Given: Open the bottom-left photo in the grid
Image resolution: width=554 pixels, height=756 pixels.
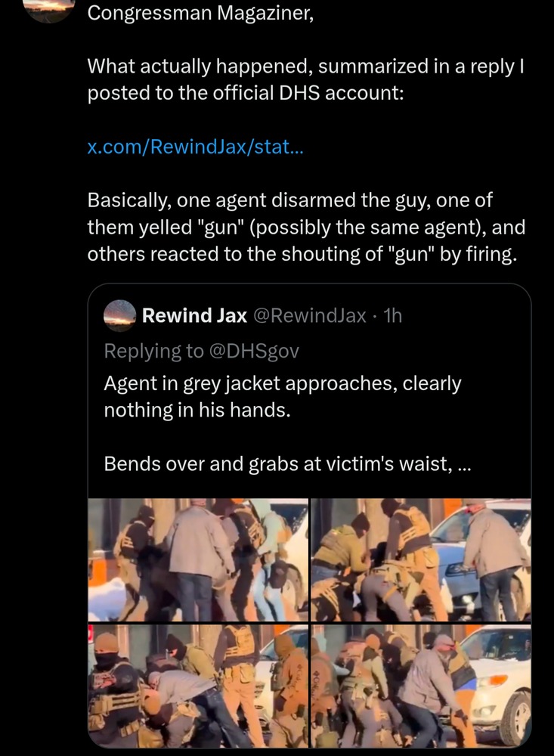Looking at the screenshot, I should tap(198, 685).
